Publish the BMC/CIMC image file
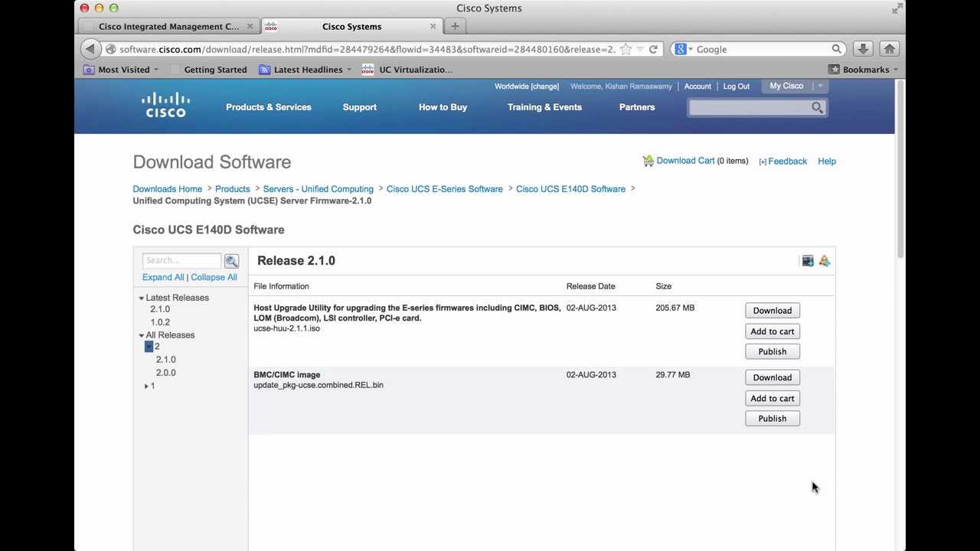 click(773, 419)
